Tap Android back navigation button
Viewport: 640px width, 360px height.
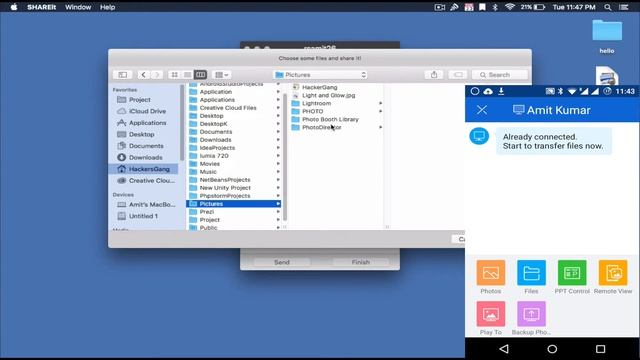504,349
